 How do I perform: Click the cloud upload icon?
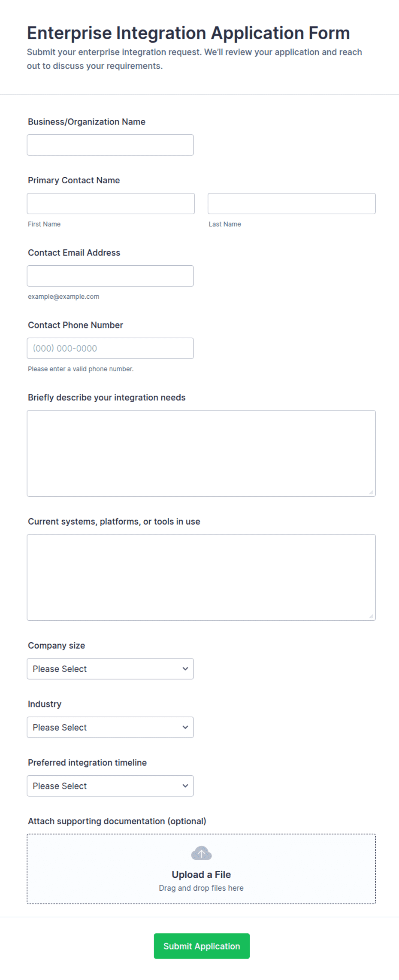pos(201,853)
